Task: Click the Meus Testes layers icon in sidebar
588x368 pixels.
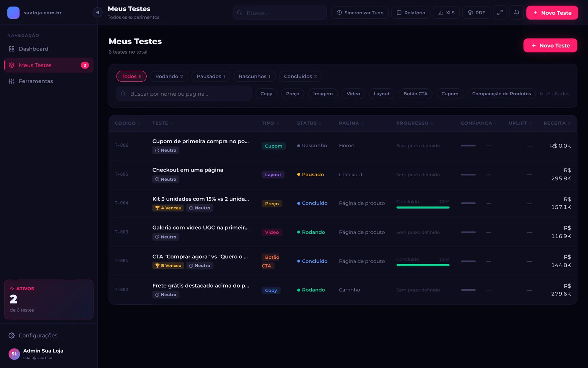Action: point(12,65)
